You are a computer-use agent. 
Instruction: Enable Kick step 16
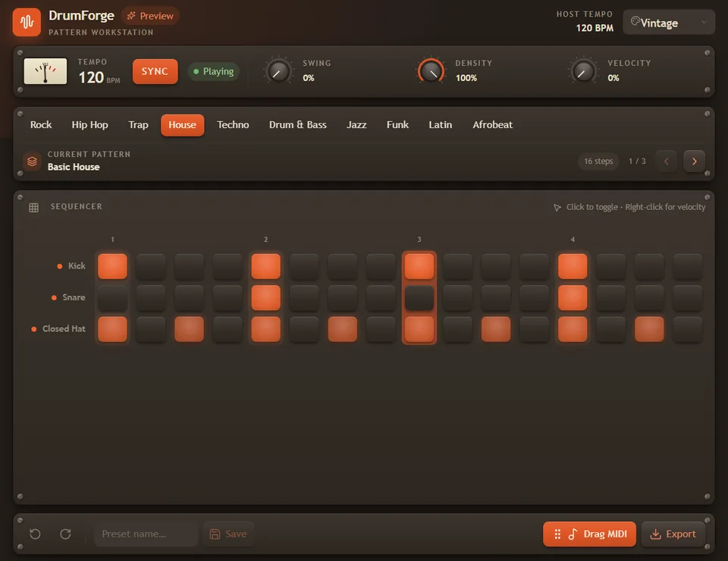pyautogui.click(x=688, y=266)
